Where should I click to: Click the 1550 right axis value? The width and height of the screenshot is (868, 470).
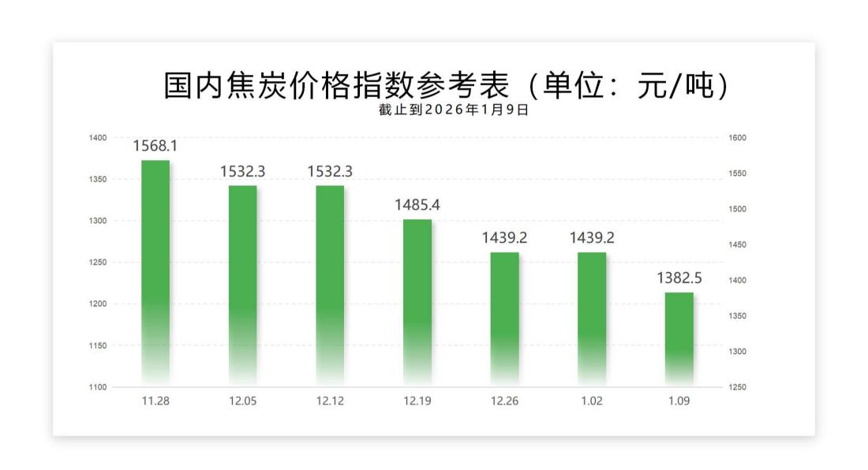[x=737, y=173]
